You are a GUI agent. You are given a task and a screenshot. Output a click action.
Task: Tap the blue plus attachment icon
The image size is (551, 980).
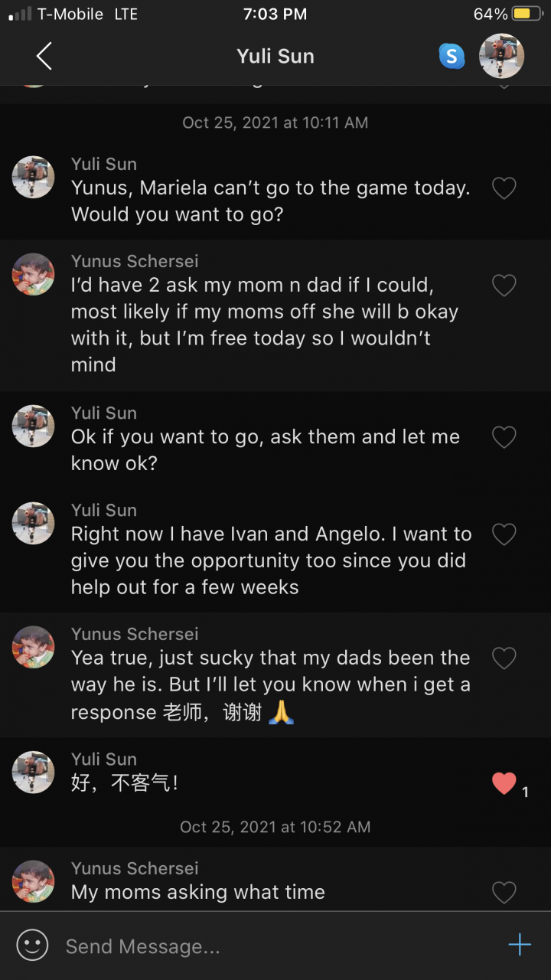click(520, 945)
